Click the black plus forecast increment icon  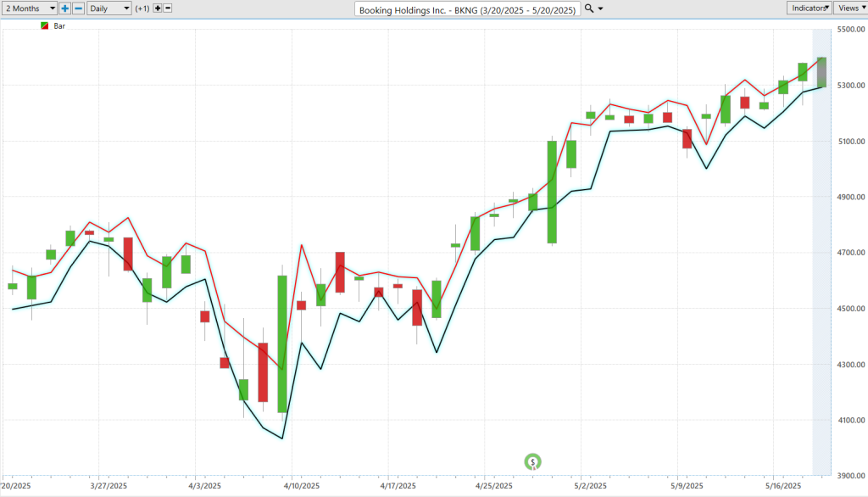[158, 8]
